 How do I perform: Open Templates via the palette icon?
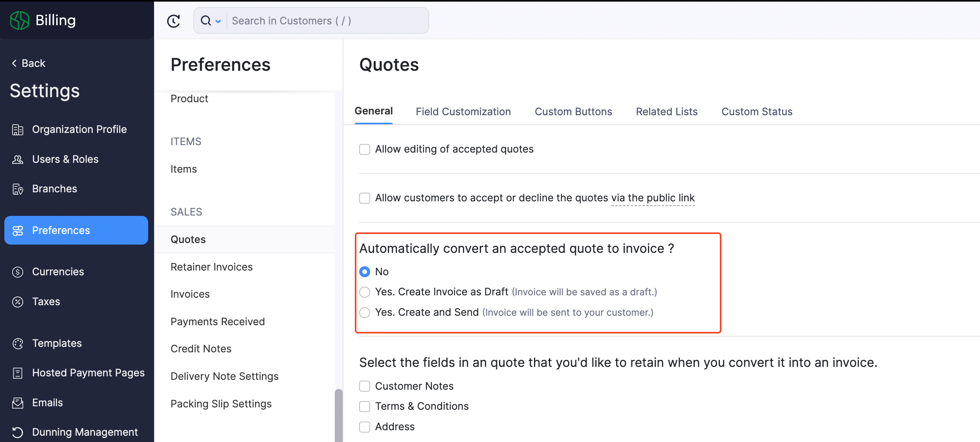point(18,343)
